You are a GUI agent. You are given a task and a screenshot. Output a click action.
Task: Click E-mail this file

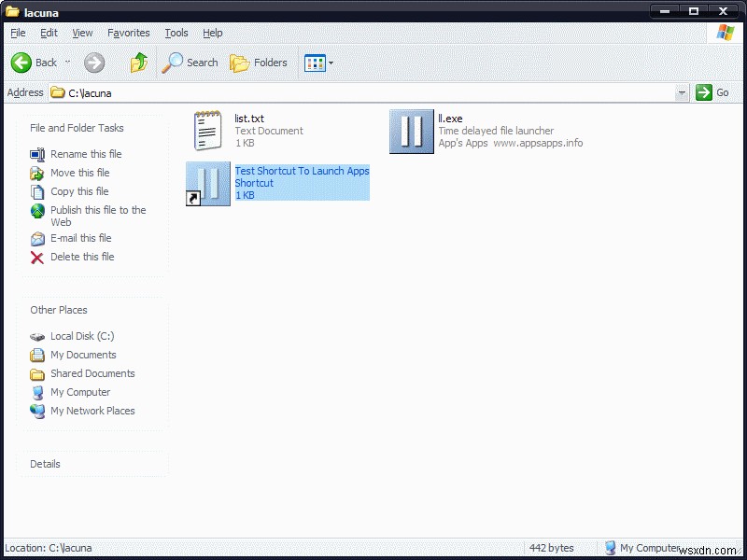81,238
